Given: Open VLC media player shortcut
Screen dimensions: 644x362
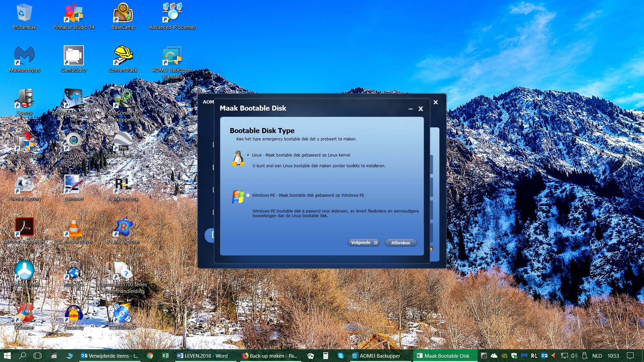Looking at the screenshot, I should click(74, 231).
